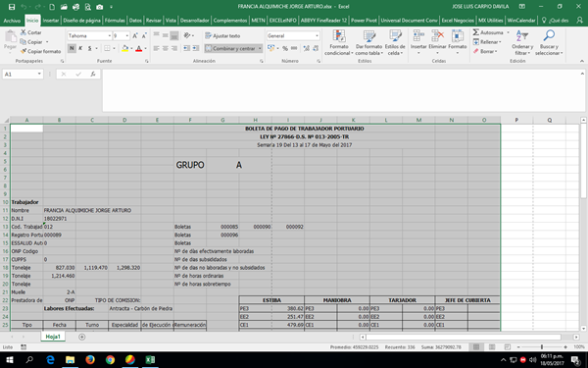The height and width of the screenshot is (368, 588).
Task: Open the Name Box dropdown arrow
Action: tap(39, 74)
